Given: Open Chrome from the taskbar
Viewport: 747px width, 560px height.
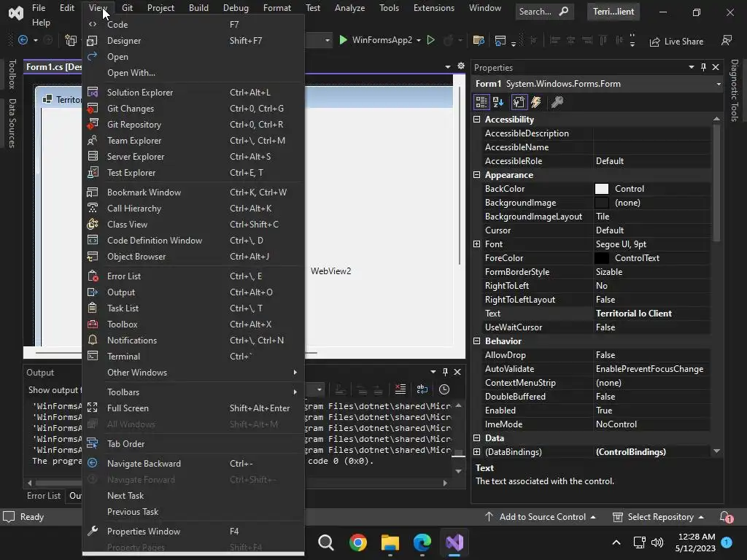Looking at the screenshot, I should tap(357, 542).
